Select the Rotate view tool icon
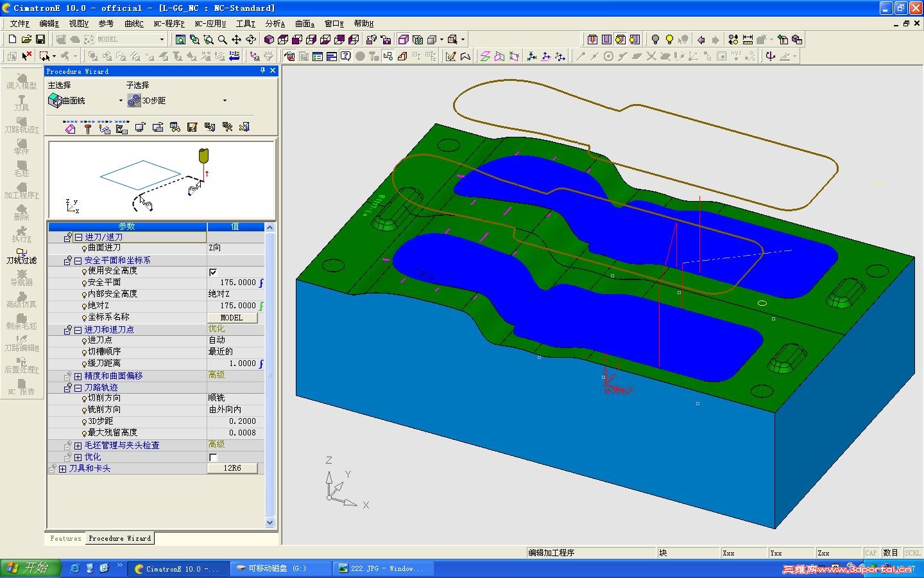This screenshot has width=924, height=578. [251, 40]
